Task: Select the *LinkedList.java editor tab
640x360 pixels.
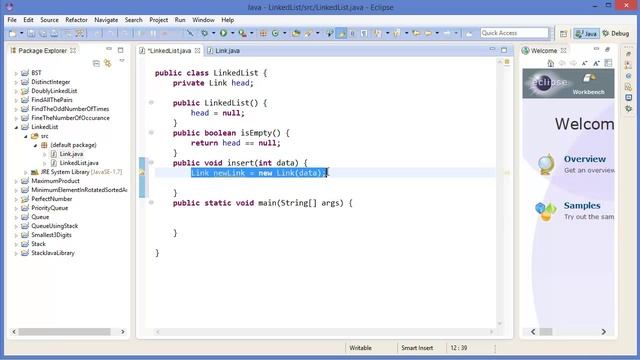Action: (169, 51)
